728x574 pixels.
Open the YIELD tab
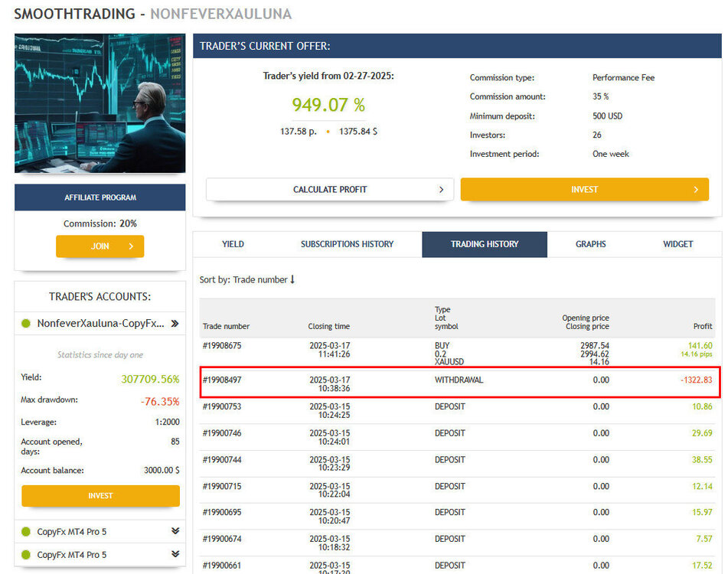pyautogui.click(x=233, y=244)
